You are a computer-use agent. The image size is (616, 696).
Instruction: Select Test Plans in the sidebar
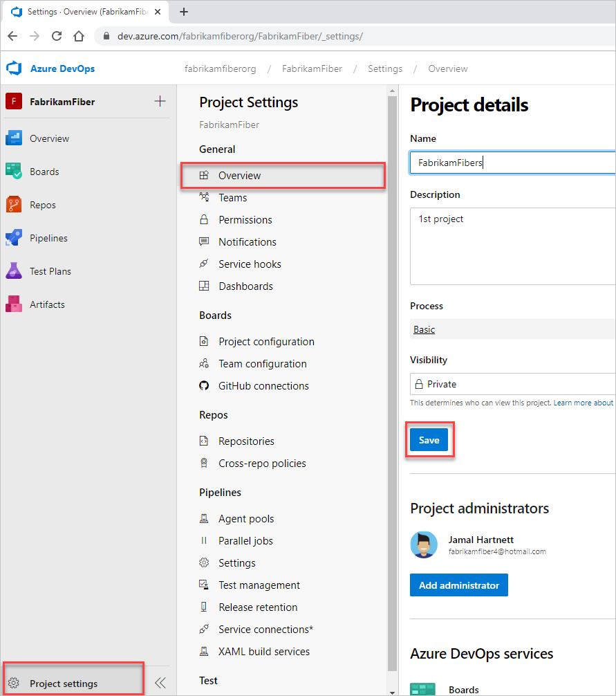[50, 271]
